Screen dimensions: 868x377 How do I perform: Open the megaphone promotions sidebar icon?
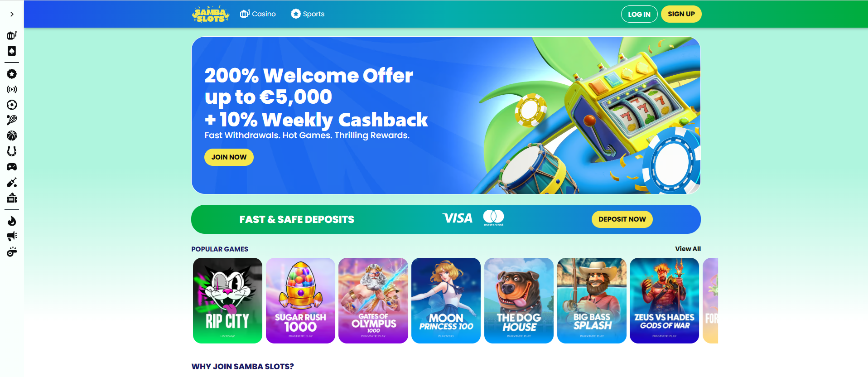[12, 236]
